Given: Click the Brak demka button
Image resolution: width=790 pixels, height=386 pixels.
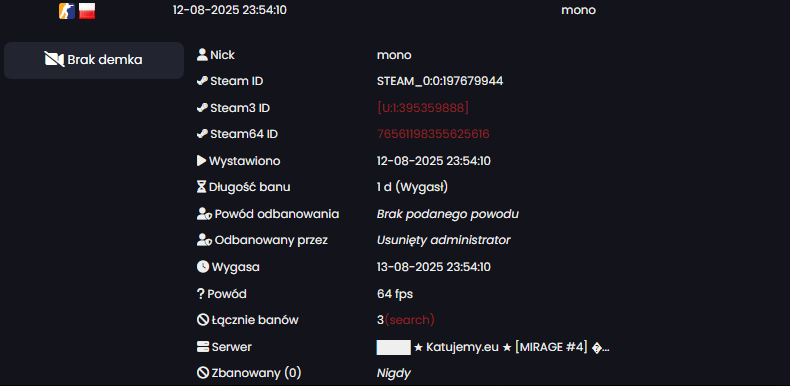Looking at the screenshot, I should pos(94,60).
